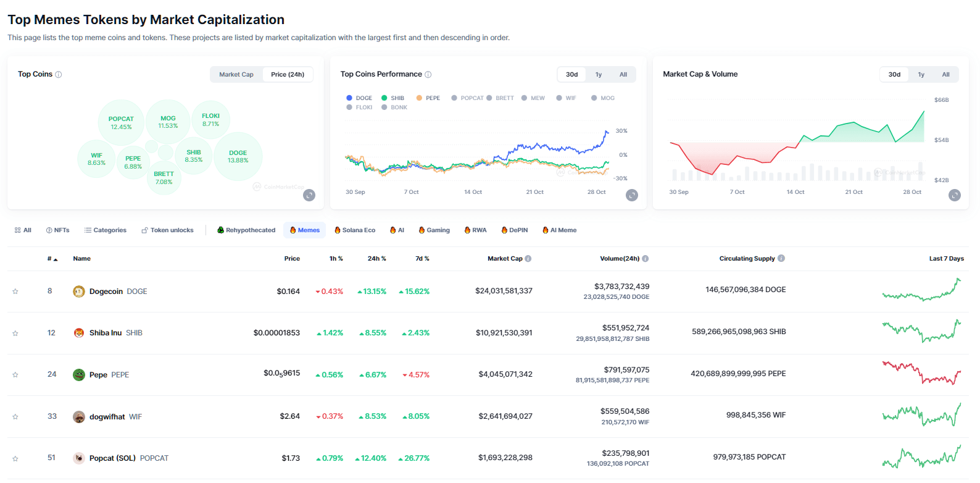Toggle SHIB series in performance legend
Viewport: 980px width, 483px height.
point(392,98)
